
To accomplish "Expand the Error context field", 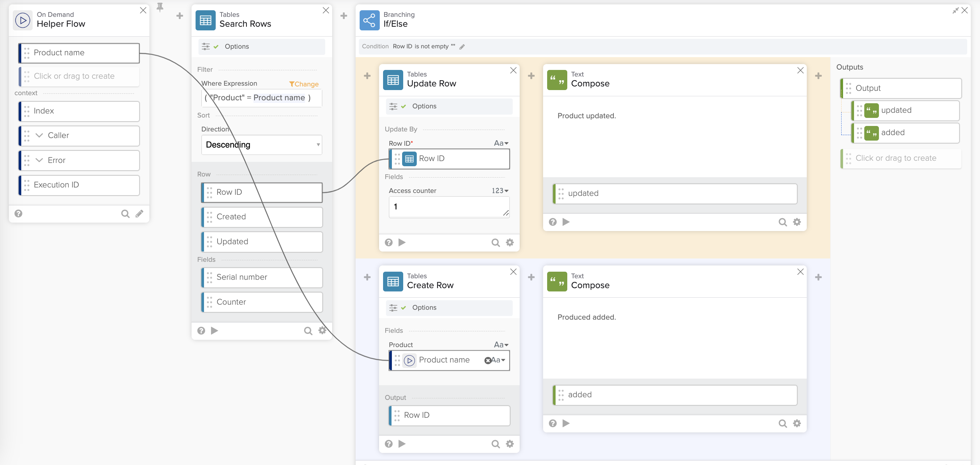I will pos(39,160).
